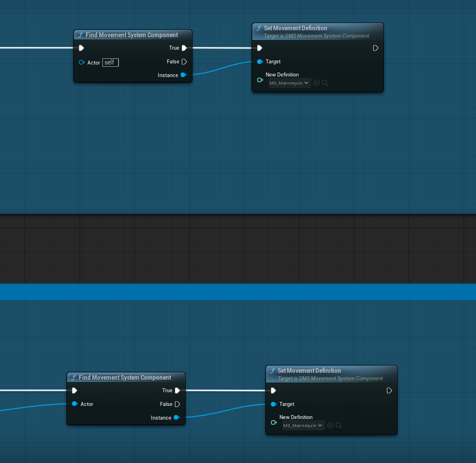Click the self field on the Actor pin
The height and width of the screenshot is (463, 476).
pyautogui.click(x=110, y=62)
